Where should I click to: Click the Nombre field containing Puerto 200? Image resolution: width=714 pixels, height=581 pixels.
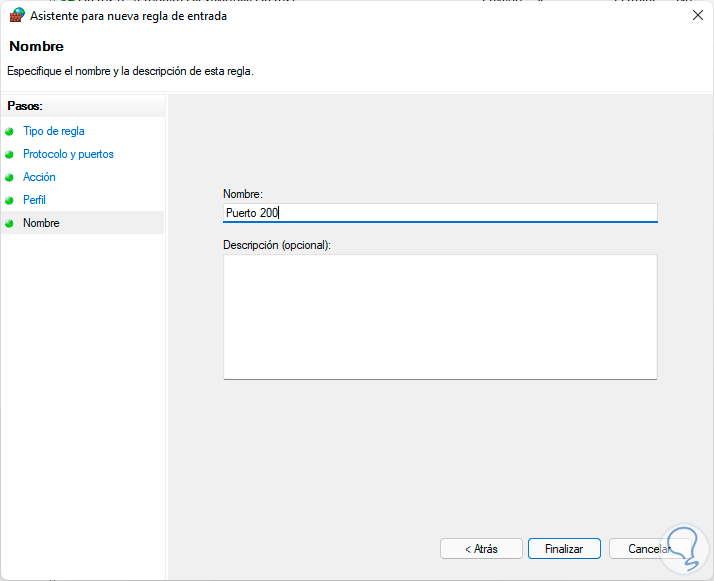point(440,212)
